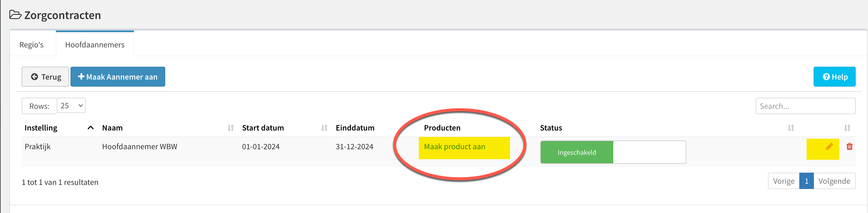
Task: Click the Maak product aan link
Action: 454,147
